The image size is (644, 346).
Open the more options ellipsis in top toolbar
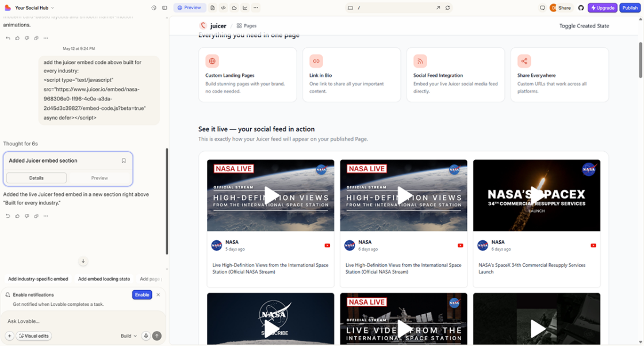(256, 8)
